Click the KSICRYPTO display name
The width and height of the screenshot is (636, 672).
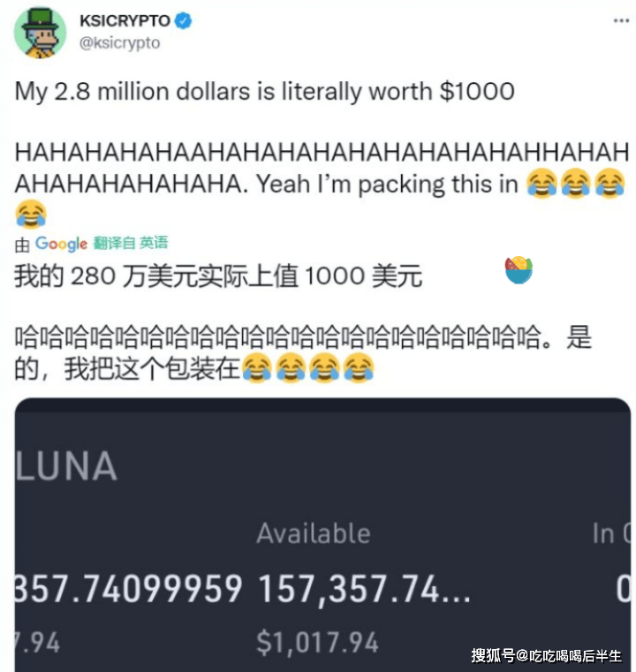[125, 20]
